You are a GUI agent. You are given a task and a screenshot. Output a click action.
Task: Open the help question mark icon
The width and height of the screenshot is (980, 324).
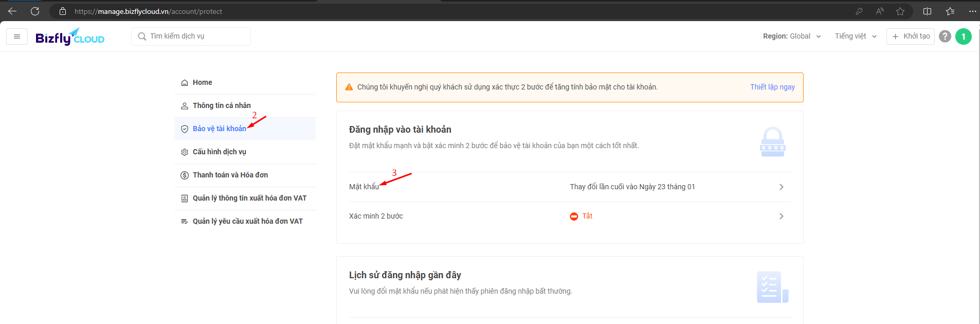click(x=945, y=37)
